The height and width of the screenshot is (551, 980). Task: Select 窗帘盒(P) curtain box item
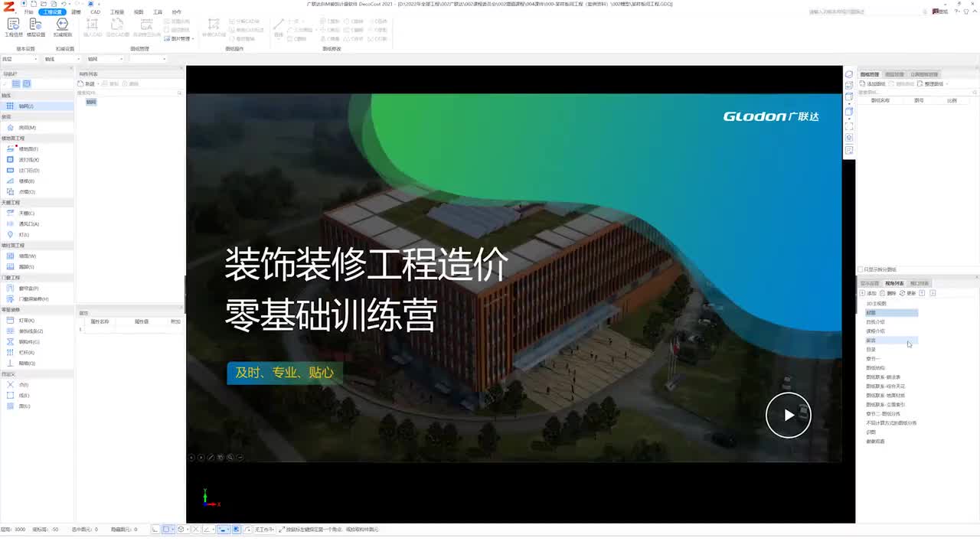[37, 289]
